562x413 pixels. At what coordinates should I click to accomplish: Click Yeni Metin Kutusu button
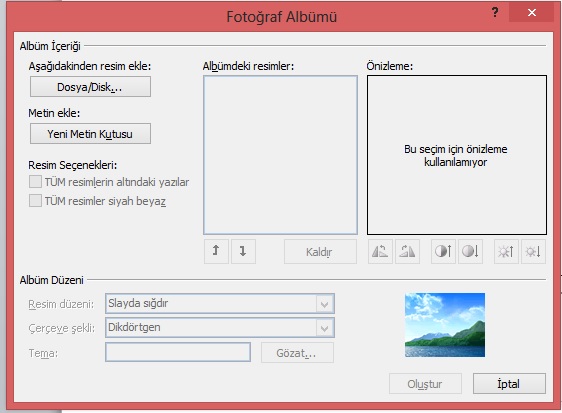90,134
